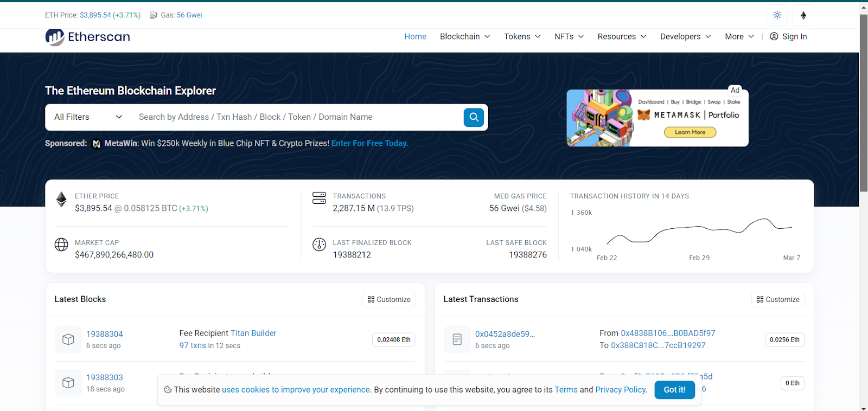
Task: Expand the Resources menu
Action: coord(622,36)
